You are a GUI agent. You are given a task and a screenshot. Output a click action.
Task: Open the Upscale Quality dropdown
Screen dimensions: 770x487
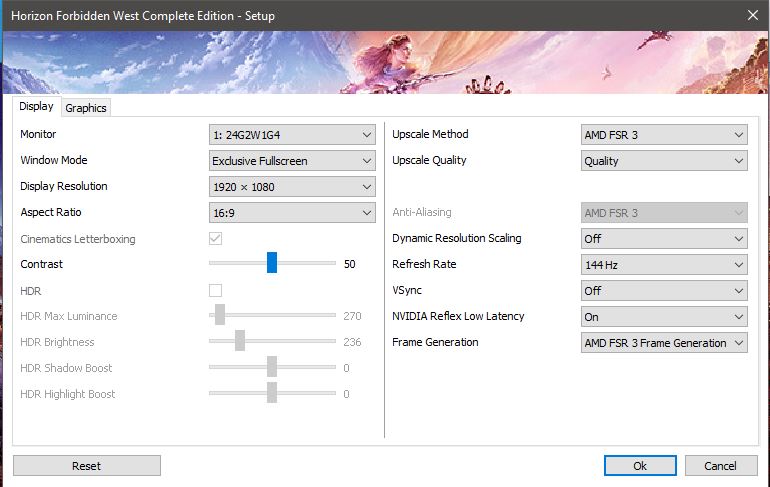pyautogui.click(x=664, y=161)
